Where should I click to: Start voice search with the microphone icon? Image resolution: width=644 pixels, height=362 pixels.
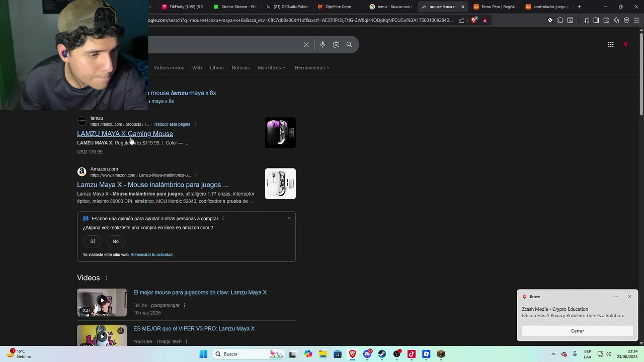pyautogui.click(x=323, y=45)
